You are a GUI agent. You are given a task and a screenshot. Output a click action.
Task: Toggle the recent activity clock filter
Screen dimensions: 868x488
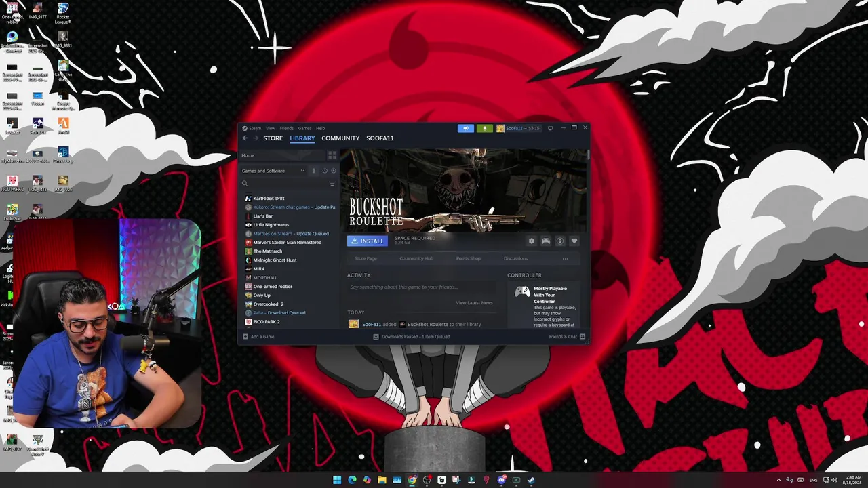(x=325, y=171)
